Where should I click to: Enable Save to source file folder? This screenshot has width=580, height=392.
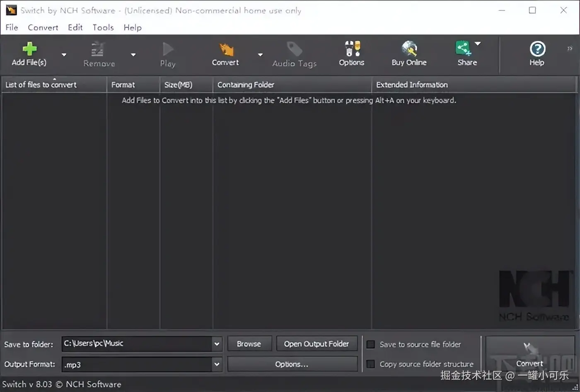pyautogui.click(x=371, y=344)
